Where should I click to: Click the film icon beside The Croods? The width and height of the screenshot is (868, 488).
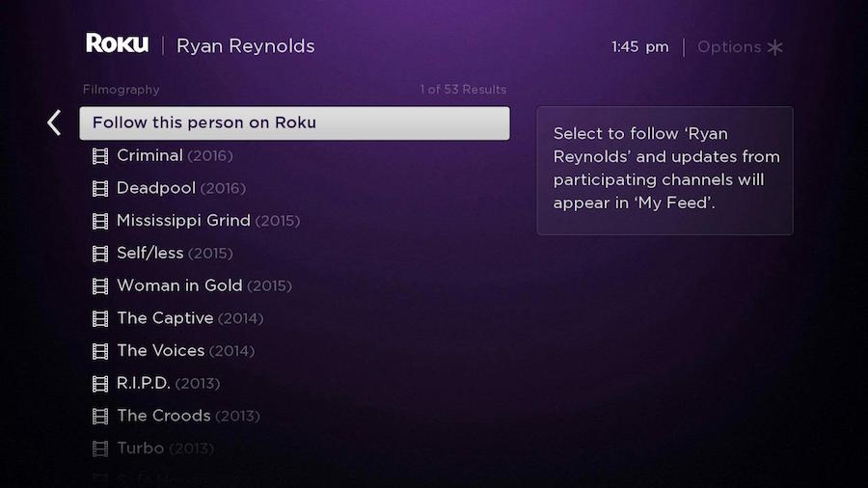tap(100, 417)
